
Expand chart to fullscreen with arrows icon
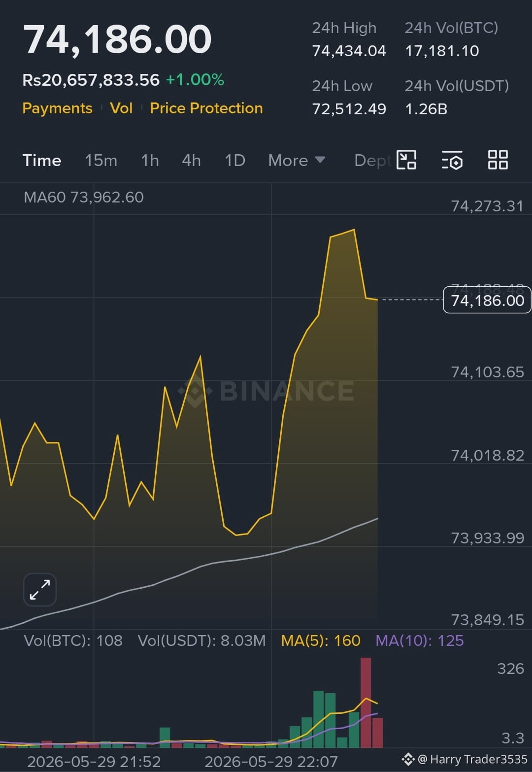[40, 589]
